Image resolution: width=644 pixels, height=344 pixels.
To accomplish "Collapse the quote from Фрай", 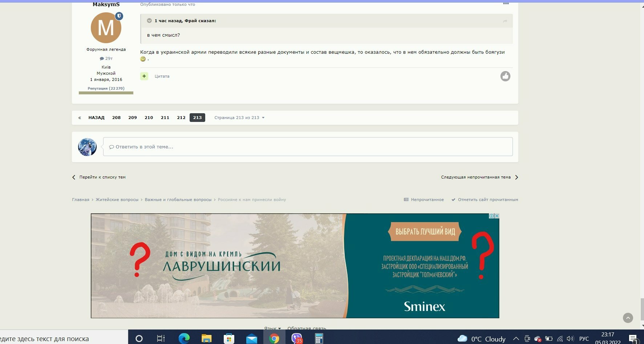I will click(149, 21).
